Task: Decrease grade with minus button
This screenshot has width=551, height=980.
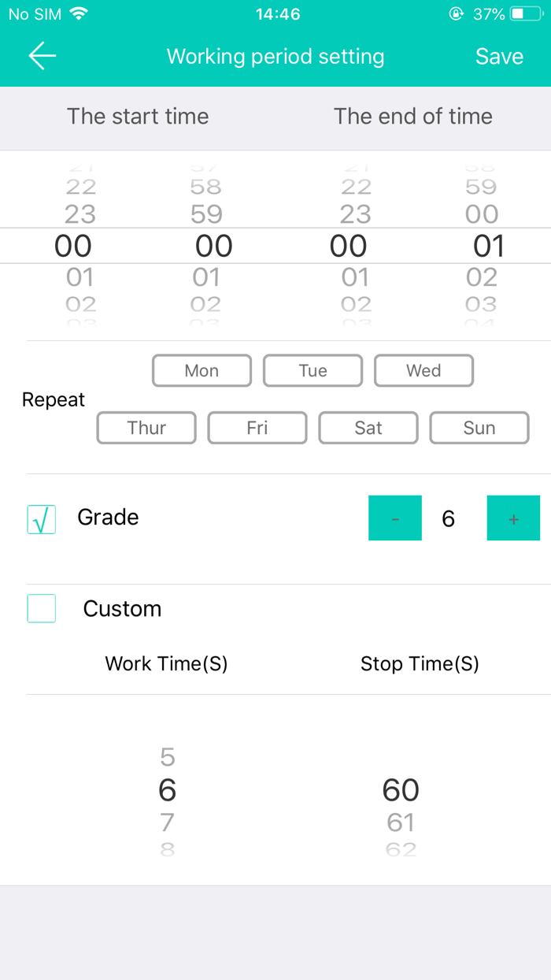Action: (395, 518)
